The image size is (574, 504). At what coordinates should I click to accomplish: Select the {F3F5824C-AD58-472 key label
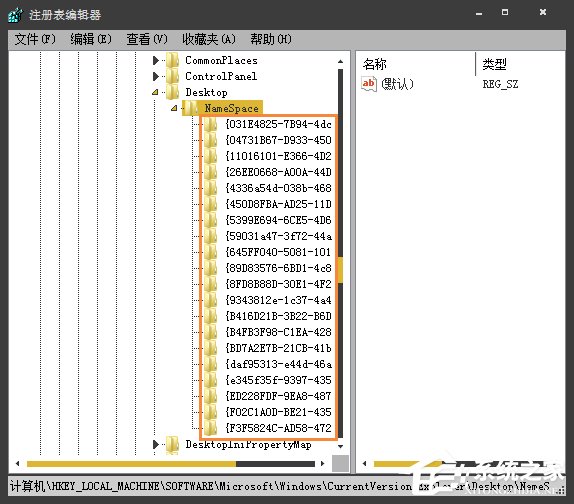click(279, 428)
